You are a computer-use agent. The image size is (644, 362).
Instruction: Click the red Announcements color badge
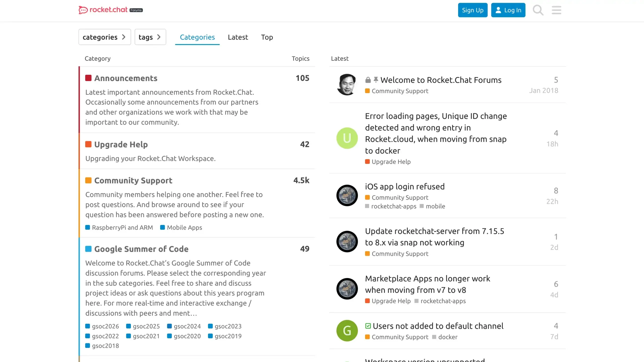coord(88,78)
